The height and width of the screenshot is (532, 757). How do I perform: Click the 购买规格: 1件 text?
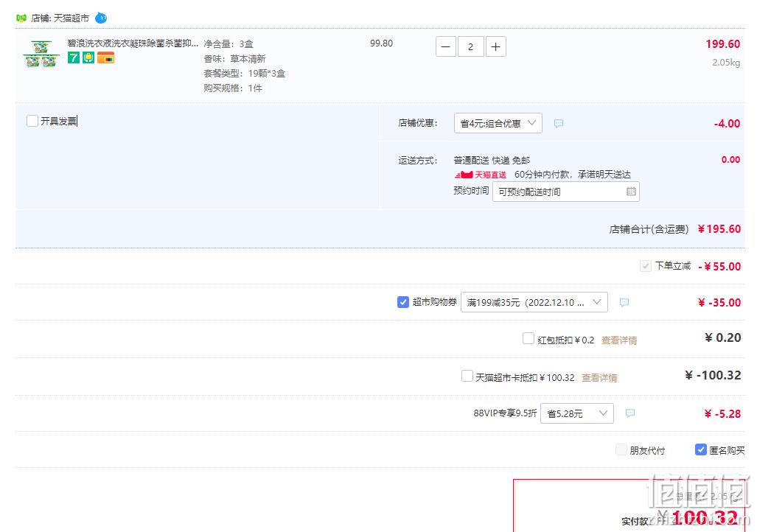point(233,88)
